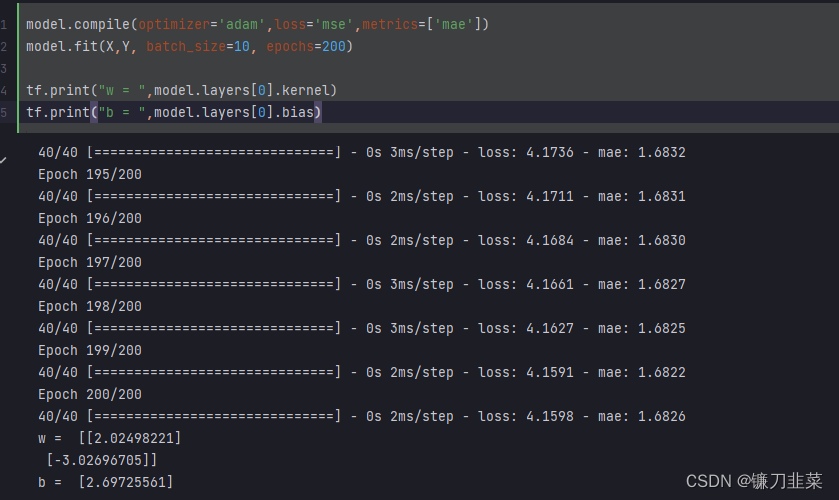Click loss value 4.1591
The width and height of the screenshot is (839, 500).
coord(550,372)
